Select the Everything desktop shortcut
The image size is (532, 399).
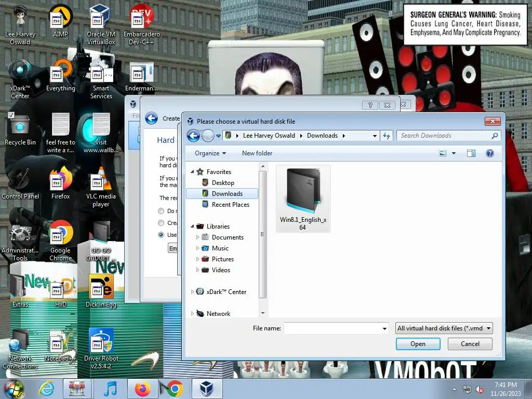(60, 75)
